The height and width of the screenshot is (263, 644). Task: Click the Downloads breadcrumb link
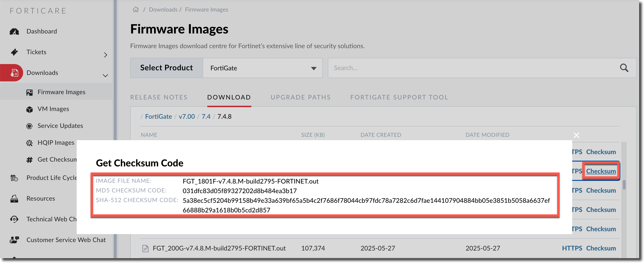coord(163,9)
